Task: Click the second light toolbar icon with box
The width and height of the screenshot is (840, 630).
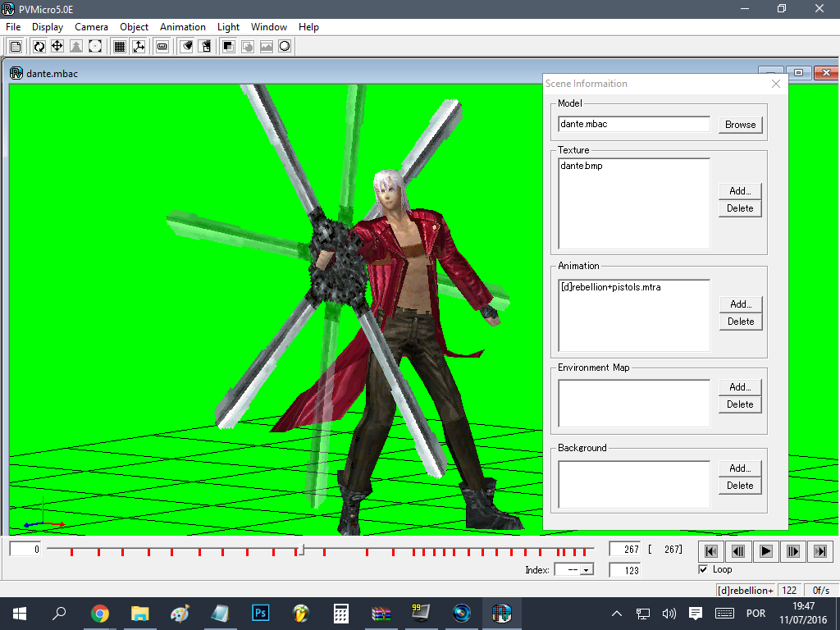Action: [x=205, y=47]
